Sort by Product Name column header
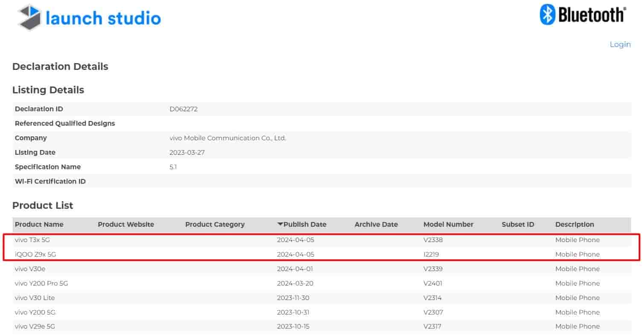Screen dimensions: 644x335 39,224
